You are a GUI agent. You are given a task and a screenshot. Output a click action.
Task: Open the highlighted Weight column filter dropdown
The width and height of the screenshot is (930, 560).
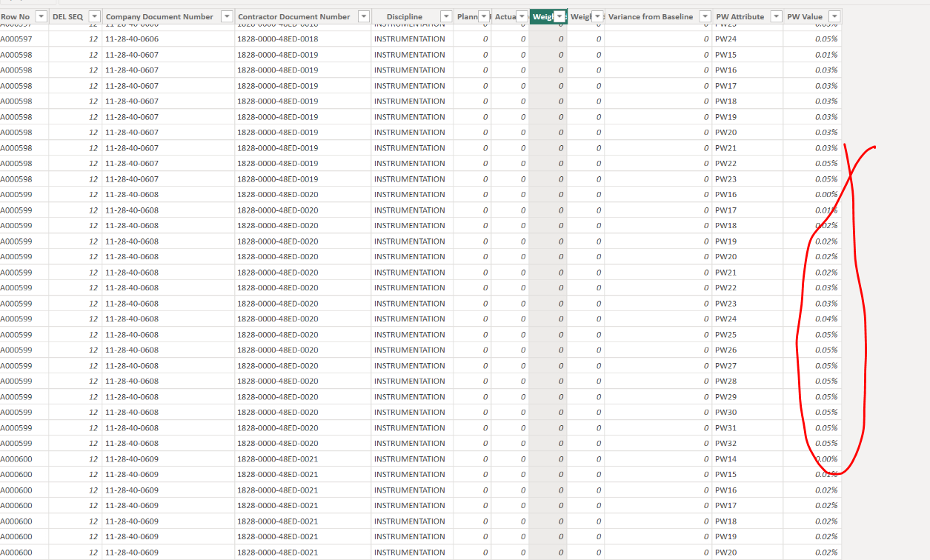point(559,16)
